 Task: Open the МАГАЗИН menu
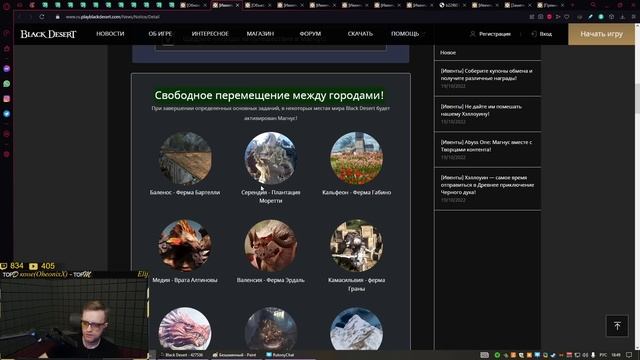260,34
